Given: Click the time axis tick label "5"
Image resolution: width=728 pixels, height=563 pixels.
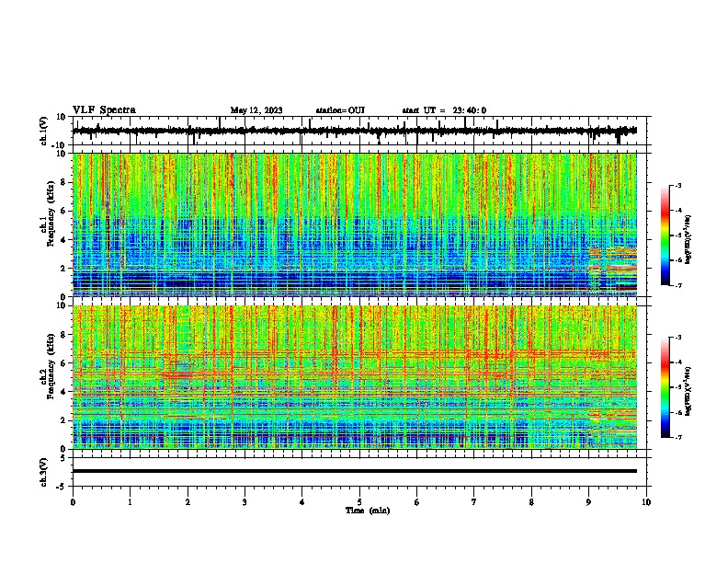Looking at the screenshot, I should 359,502.
